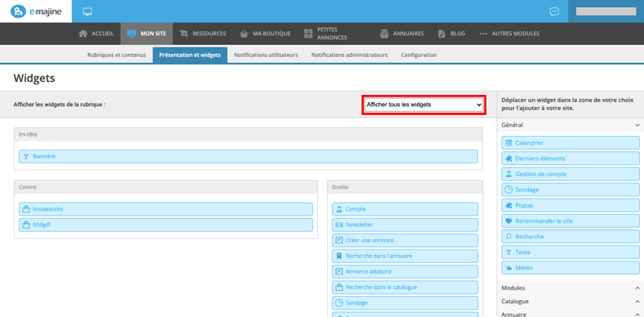This screenshot has height=317, width=644.
Task: Open Autres Modules menu
Action: (510, 34)
